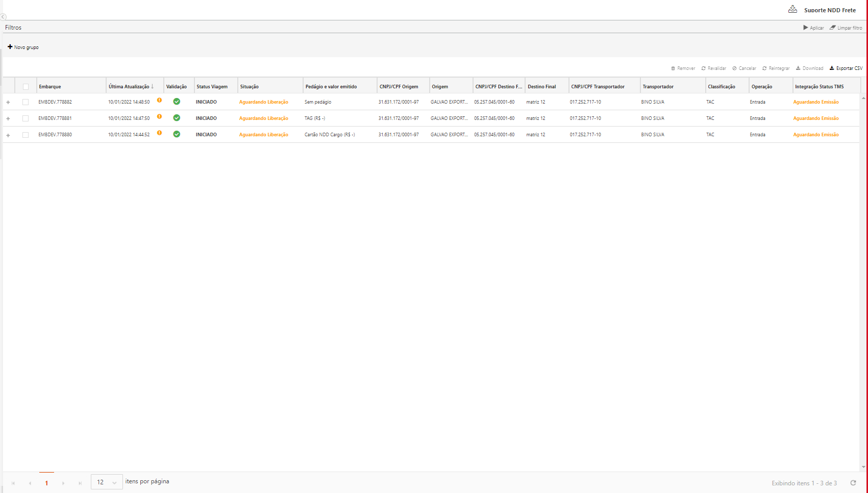
Task: Click Limpar filtro button
Action: point(846,28)
